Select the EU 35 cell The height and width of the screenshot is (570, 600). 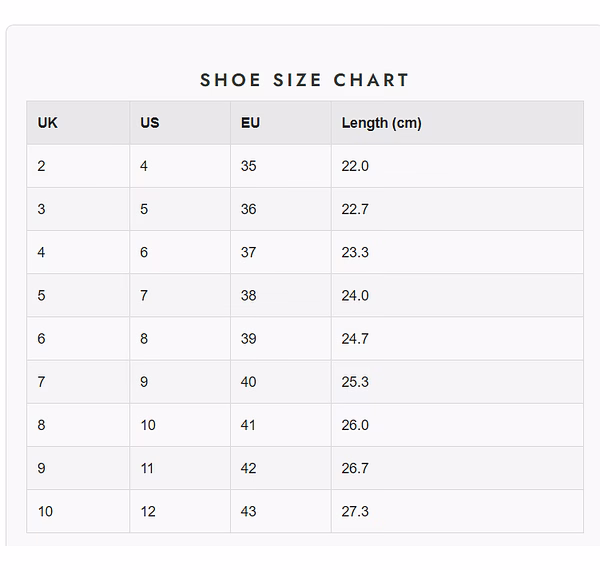click(x=249, y=166)
